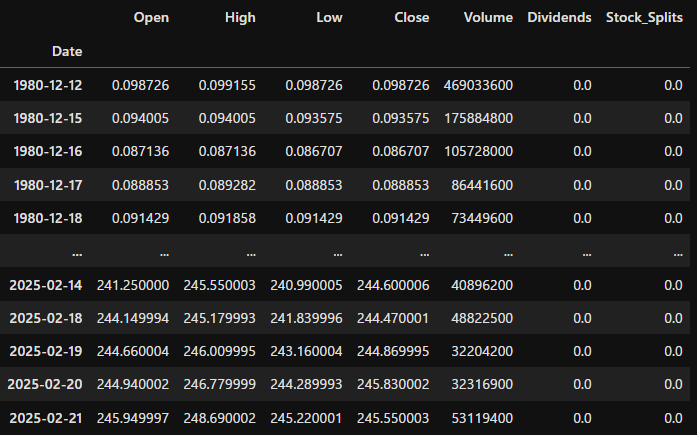Click open value 245.949997
The height and width of the screenshot is (435, 697).
pos(133,418)
